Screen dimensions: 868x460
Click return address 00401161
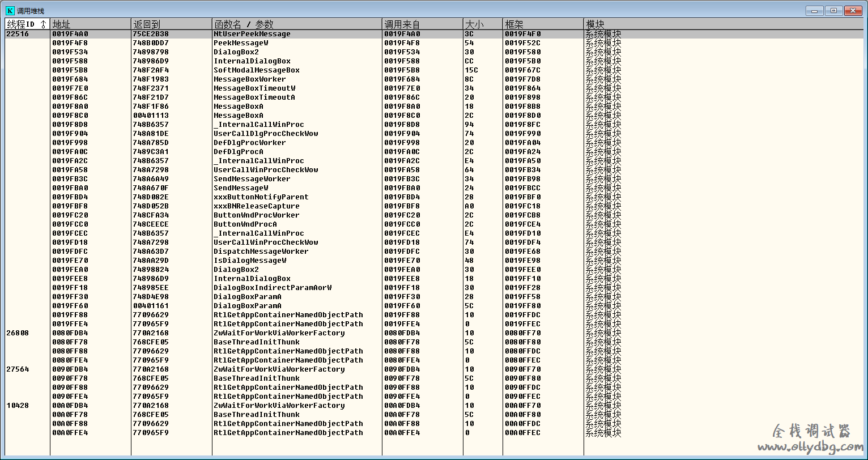coord(151,306)
